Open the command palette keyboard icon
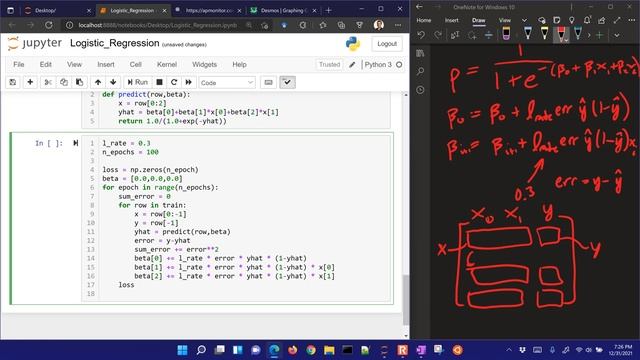 [x=268, y=82]
